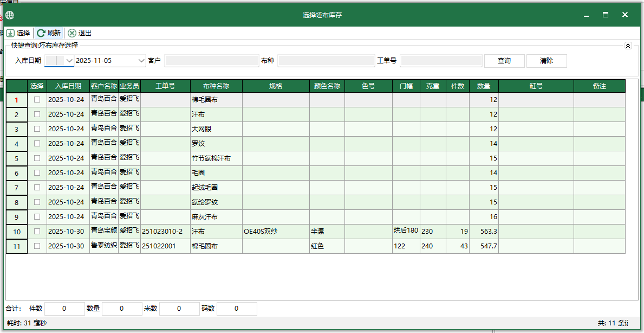Click inside the 客户 input field

[x=211, y=60]
